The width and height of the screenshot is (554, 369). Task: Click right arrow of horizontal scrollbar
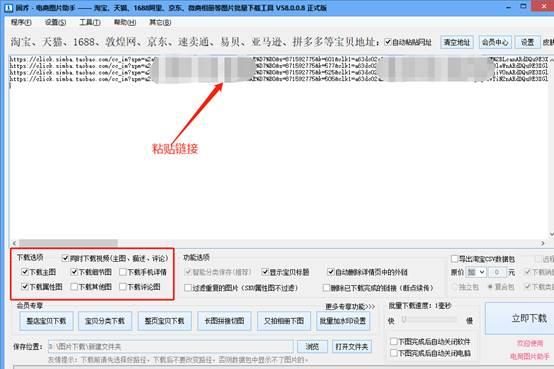(x=543, y=243)
